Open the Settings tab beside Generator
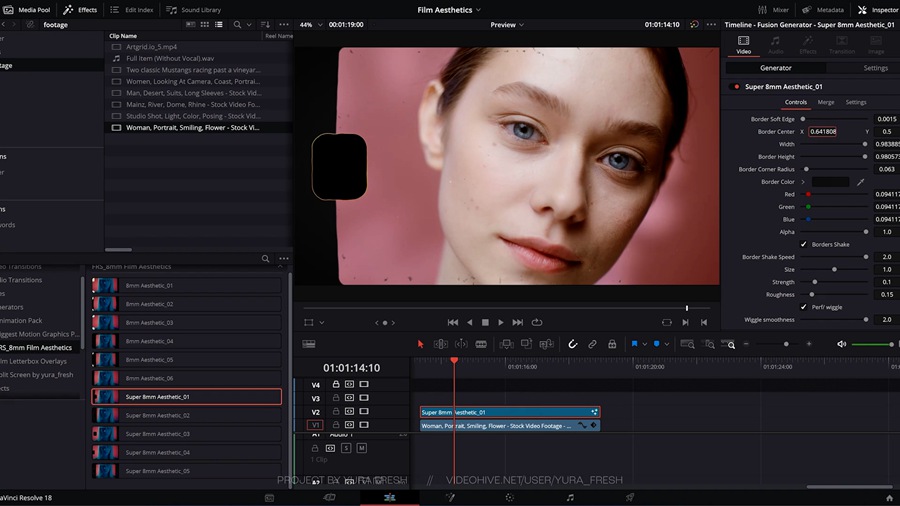The width and height of the screenshot is (900, 506). (x=875, y=68)
